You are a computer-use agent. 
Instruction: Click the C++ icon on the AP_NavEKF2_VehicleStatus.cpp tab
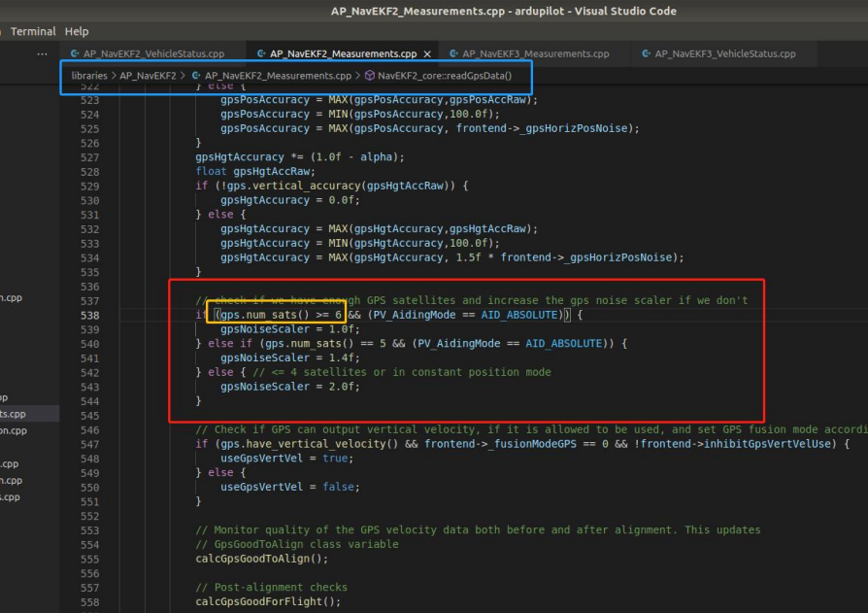75,53
